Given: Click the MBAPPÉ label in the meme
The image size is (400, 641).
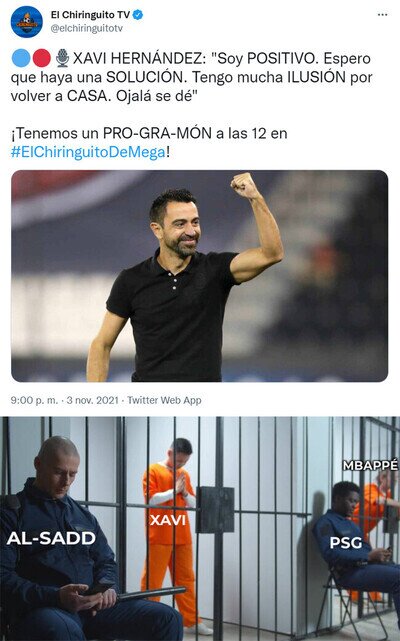Looking at the screenshot, I should 370,465.
